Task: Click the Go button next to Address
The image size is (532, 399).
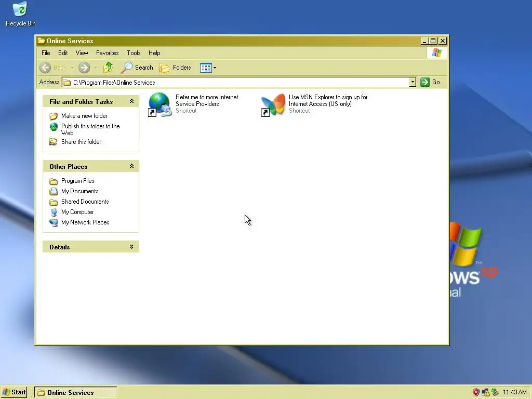Action: pos(430,82)
